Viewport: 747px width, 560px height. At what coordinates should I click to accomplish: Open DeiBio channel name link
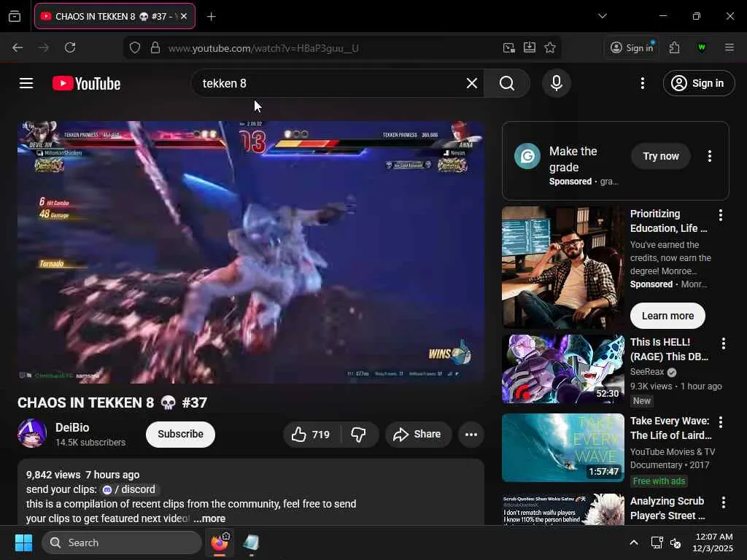(72, 427)
